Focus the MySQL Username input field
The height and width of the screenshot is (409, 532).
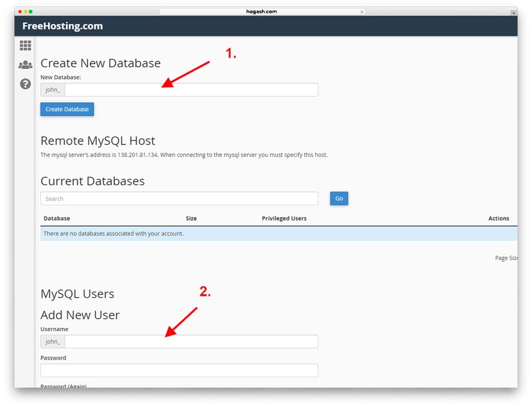tap(192, 341)
